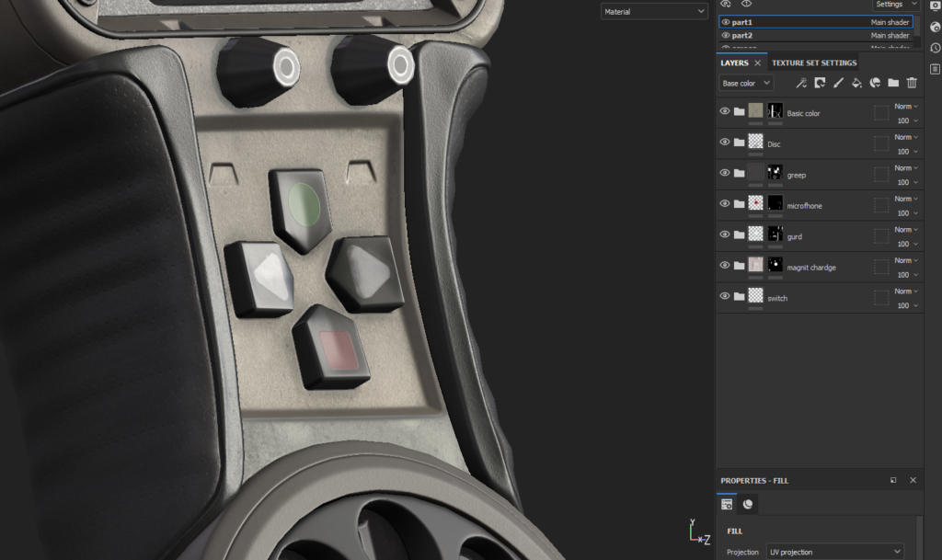Create a new folder in Layers panel
The image size is (942, 560).
892,83
